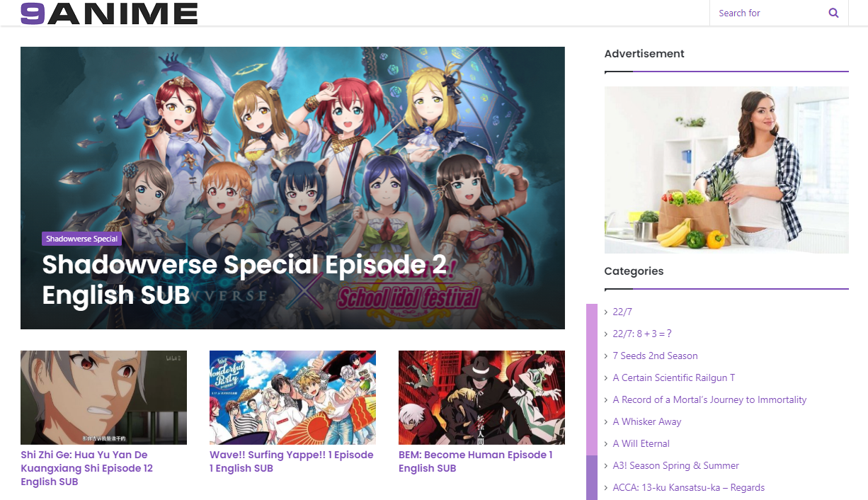Viewport: 868px width, 500px height.
Task: Click the chevron beside '22/7: 8 + 3 = ?'
Action: (x=607, y=334)
